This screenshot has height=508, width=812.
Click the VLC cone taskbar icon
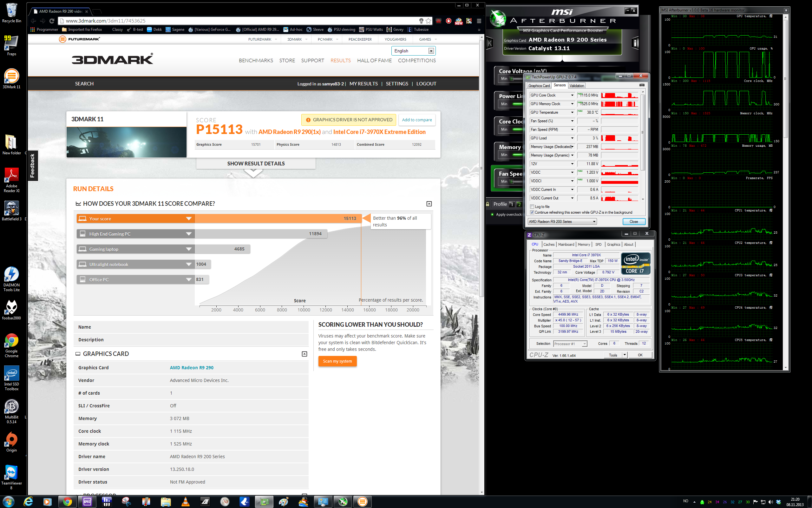coord(185,502)
